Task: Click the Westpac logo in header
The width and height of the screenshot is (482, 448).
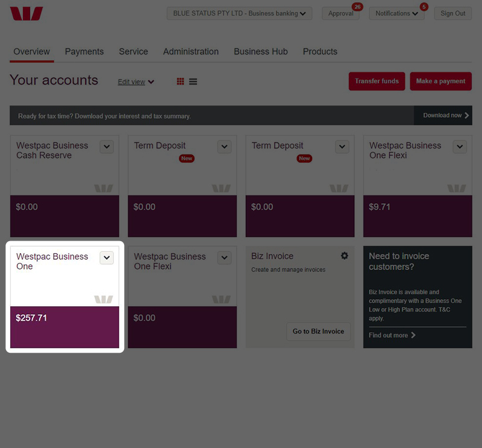Action: 27,14
